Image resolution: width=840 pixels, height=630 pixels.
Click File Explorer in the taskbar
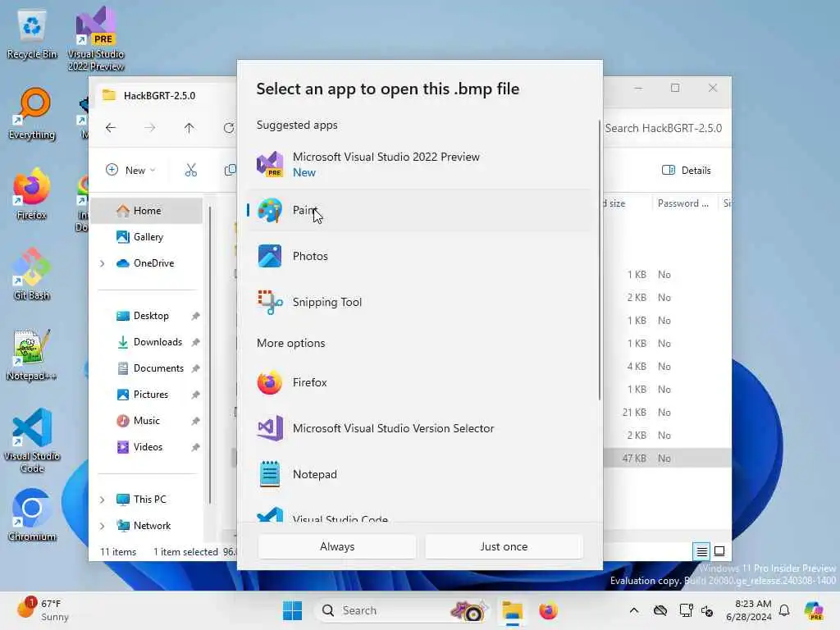(x=512, y=610)
